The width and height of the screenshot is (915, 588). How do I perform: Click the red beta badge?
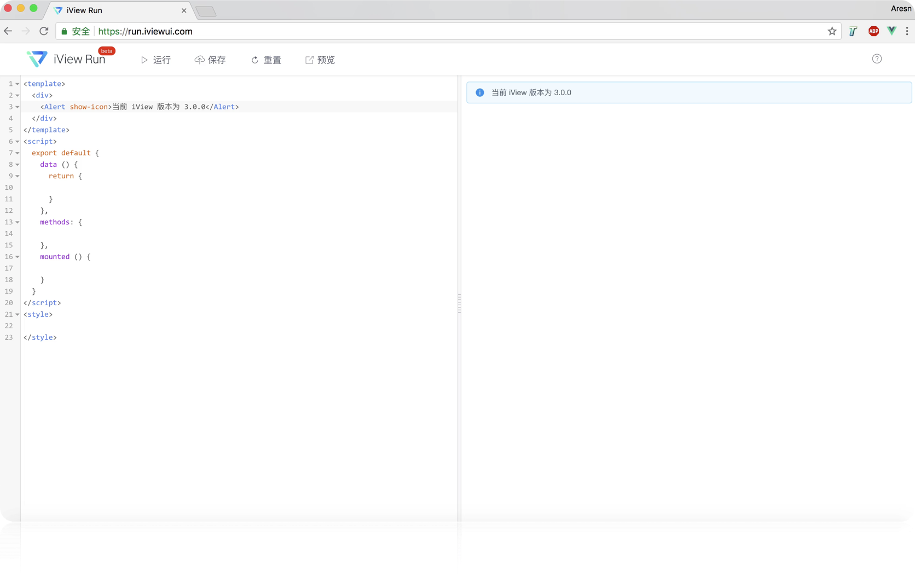[107, 51]
